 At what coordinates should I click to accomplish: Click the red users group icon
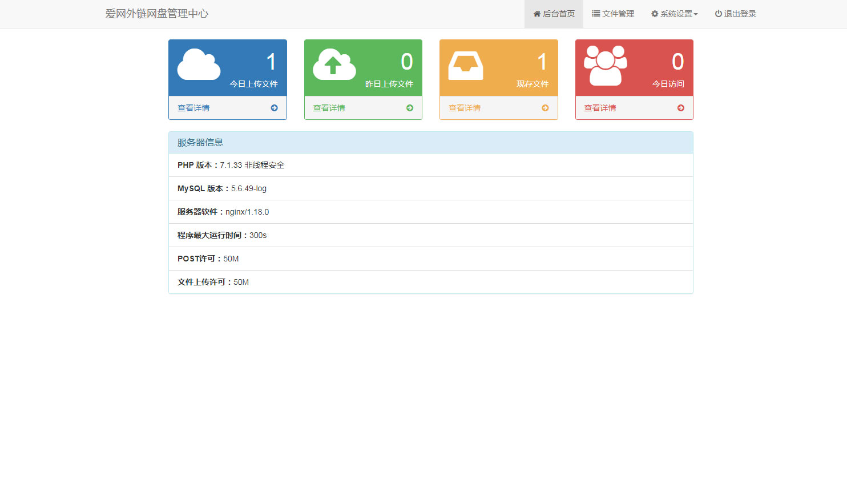pos(605,66)
